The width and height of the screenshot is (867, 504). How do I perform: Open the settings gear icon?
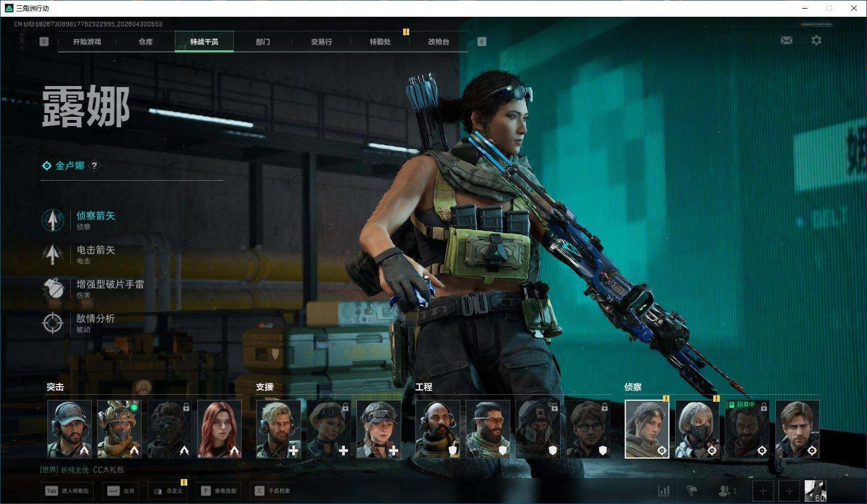tap(816, 41)
